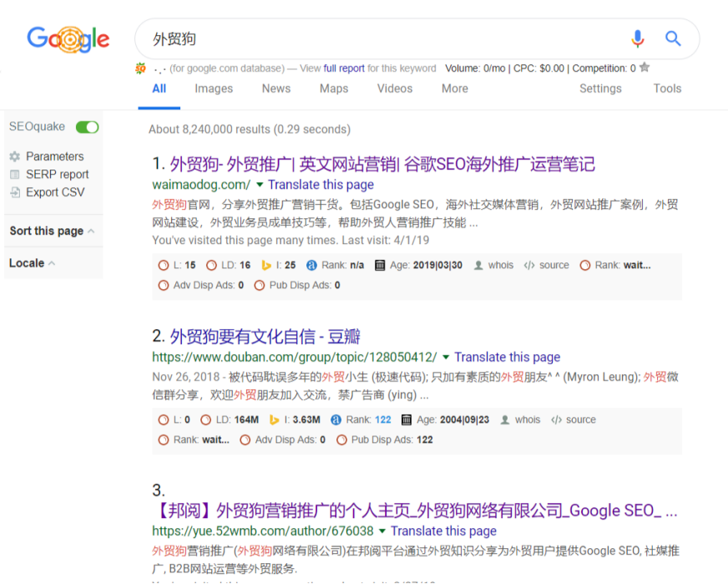Click the Pub Disp Ads: 0 icon

click(x=260, y=285)
